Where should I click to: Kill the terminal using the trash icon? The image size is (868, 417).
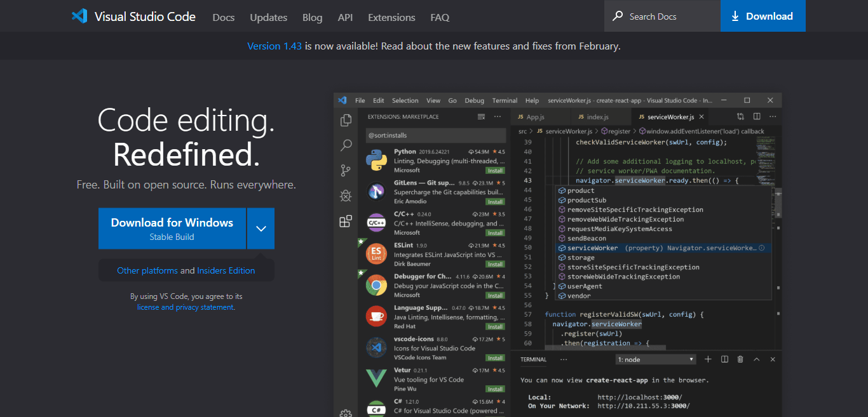(740, 359)
